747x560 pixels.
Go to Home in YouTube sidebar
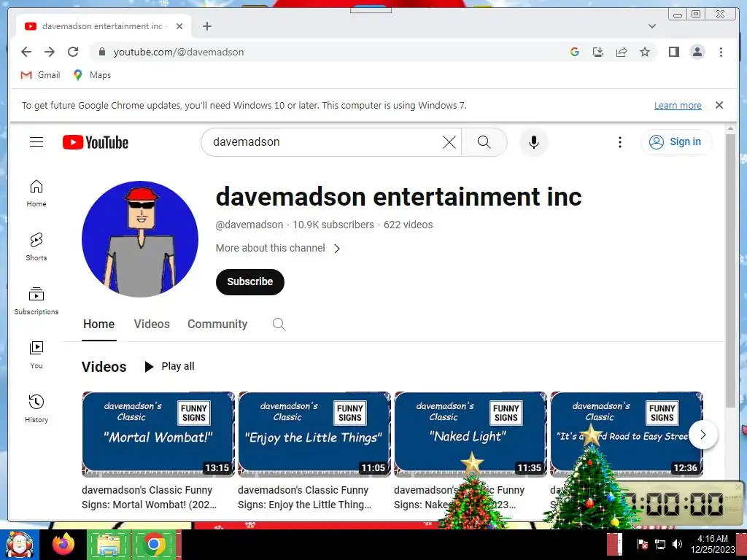36,193
